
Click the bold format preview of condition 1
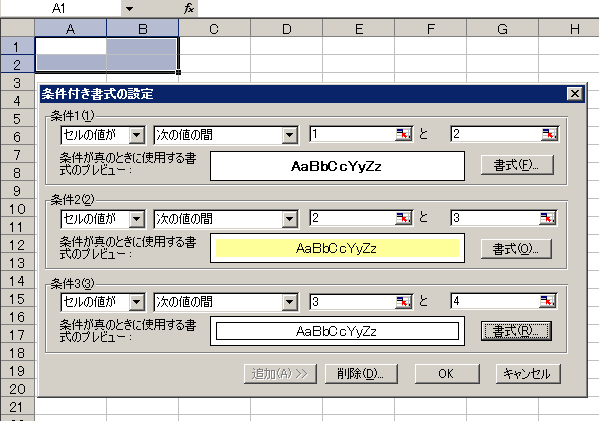point(337,166)
